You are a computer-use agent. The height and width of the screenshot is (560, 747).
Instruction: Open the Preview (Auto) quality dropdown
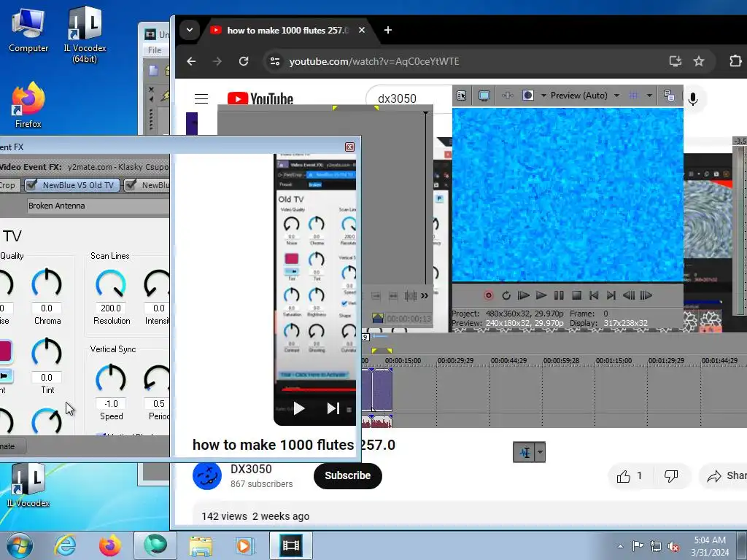(616, 96)
